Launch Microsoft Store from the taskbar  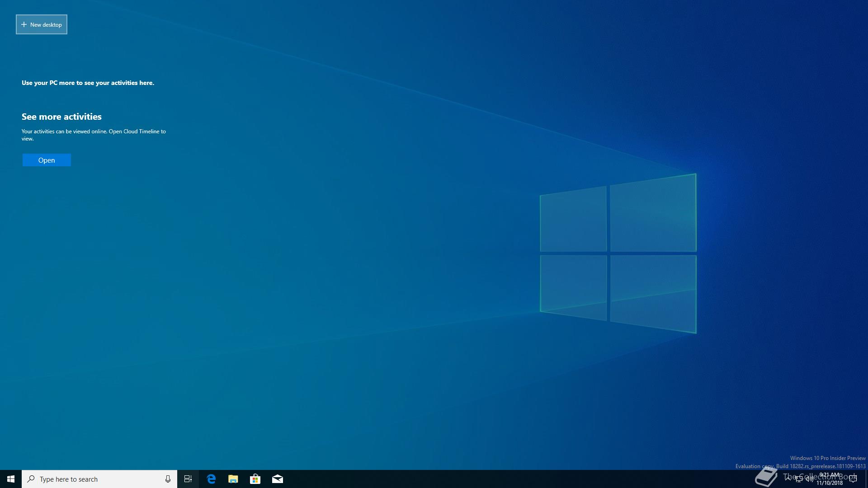[x=255, y=479]
